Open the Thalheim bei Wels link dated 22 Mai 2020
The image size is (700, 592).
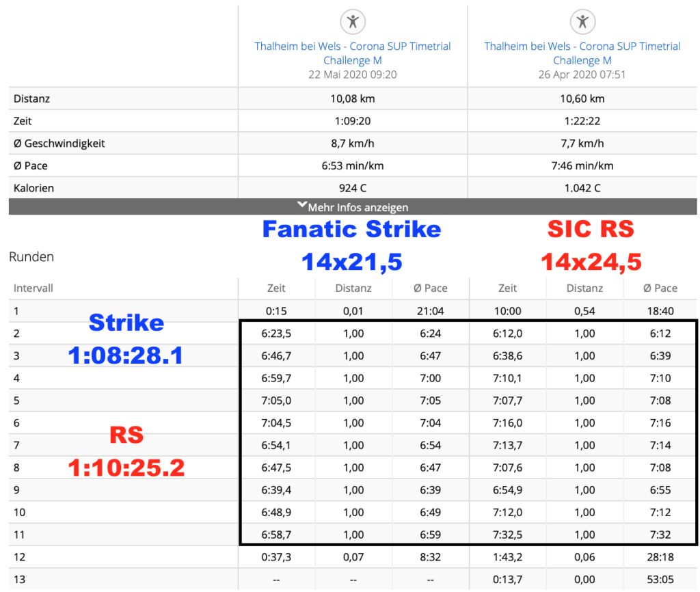tap(353, 53)
